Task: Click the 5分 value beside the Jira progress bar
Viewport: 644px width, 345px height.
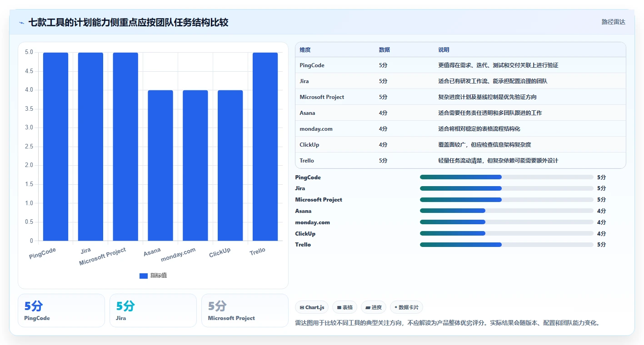Action: (x=601, y=188)
